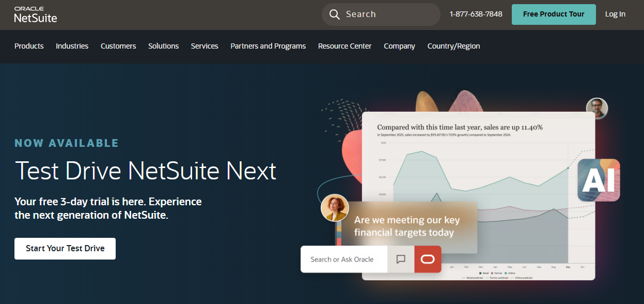Click the Search or Ask Oracle box
The height and width of the screenshot is (304, 644).
(344, 260)
